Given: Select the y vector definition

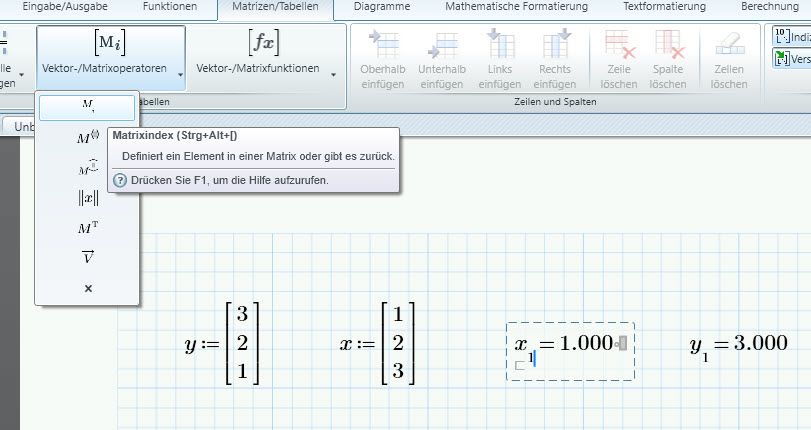Looking at the screenshot, I should click(221, 343).
